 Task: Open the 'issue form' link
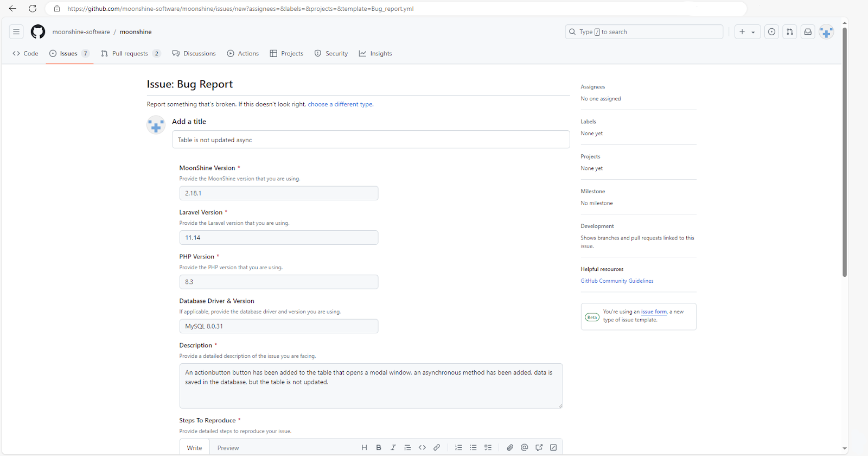click(x=654, y=312)
